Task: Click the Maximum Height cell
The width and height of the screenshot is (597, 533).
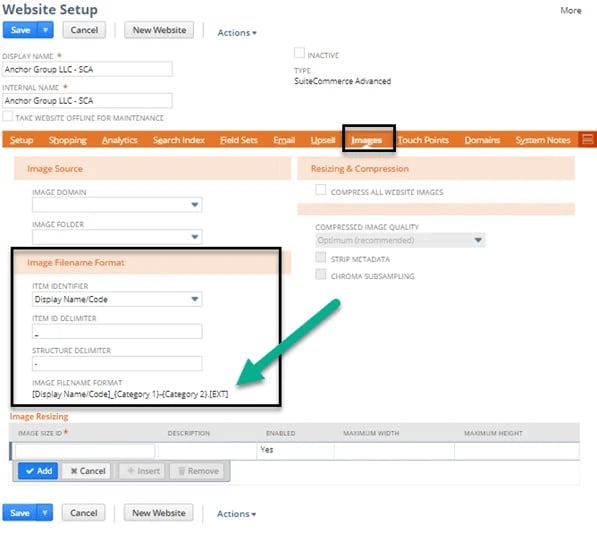Action: pos(517,452)
